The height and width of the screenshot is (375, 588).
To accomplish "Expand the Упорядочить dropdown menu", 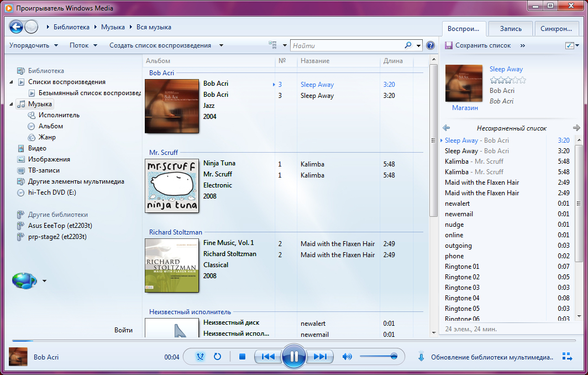I will coord(33,45).
